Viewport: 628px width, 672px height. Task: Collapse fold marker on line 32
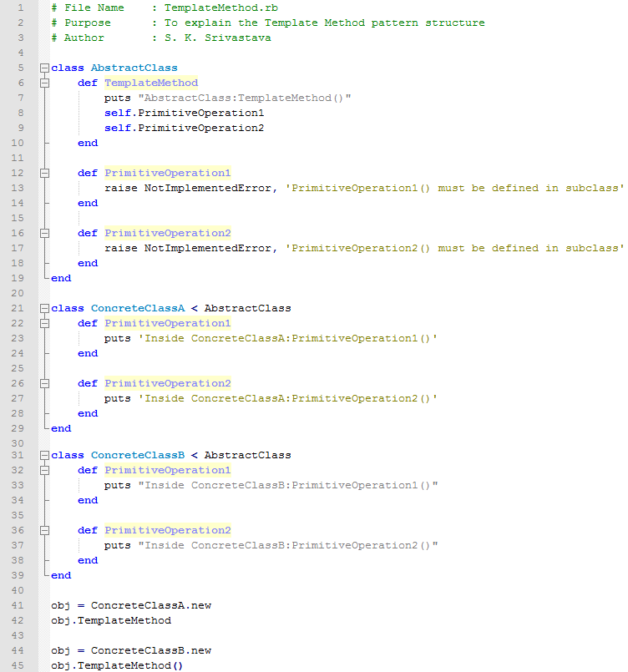click(44, 470)
